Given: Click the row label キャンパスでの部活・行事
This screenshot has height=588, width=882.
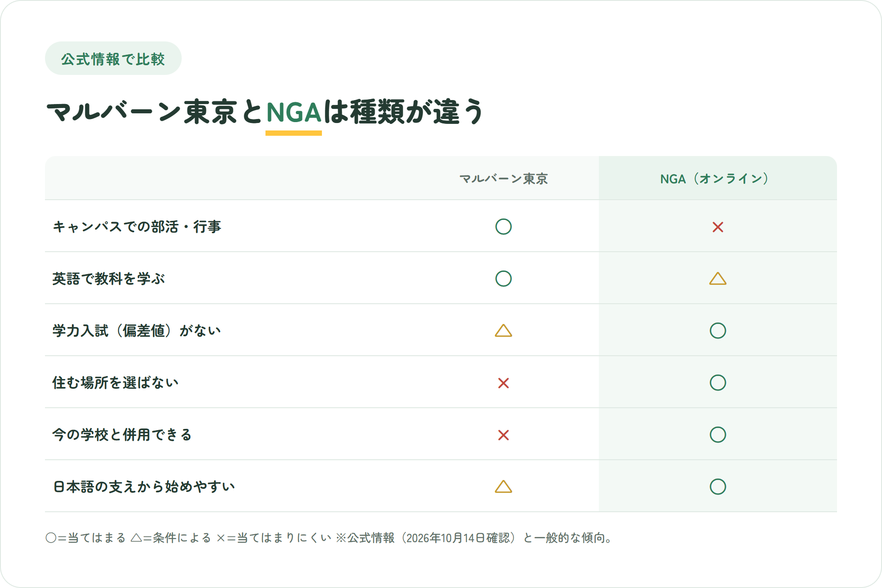Looking at the screenshot, I should click(x=137, y=227).
